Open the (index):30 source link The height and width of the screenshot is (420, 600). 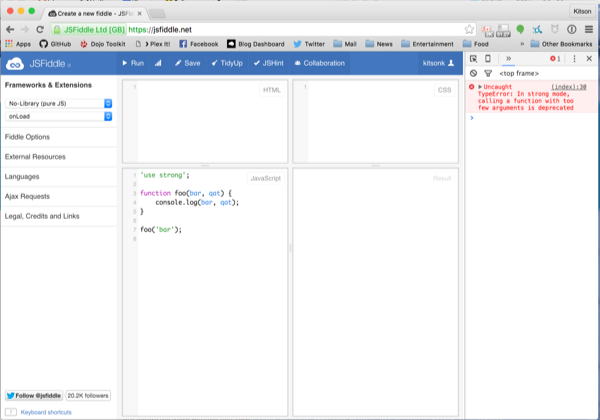tap(569, 87)
